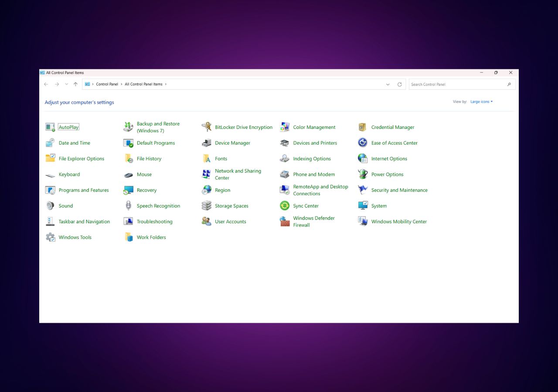Open the Work Folders link
558x392 pixels.
point(151,237)
